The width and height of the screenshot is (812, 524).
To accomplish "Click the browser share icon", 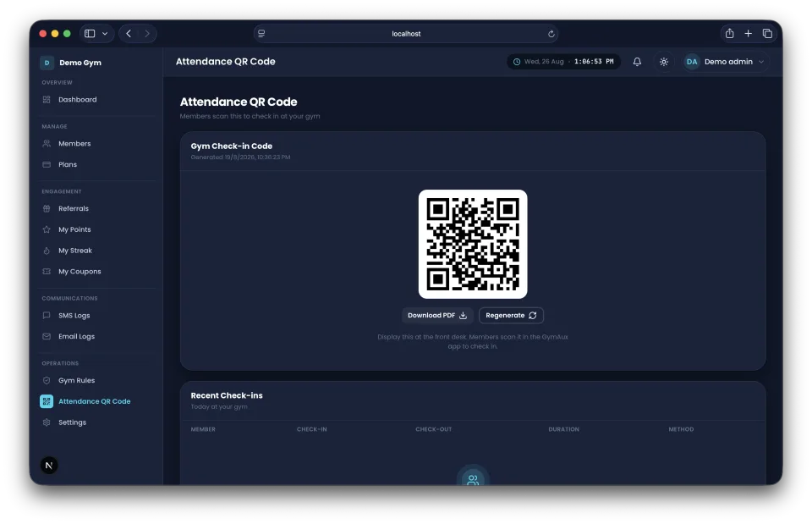I will 730,34.
